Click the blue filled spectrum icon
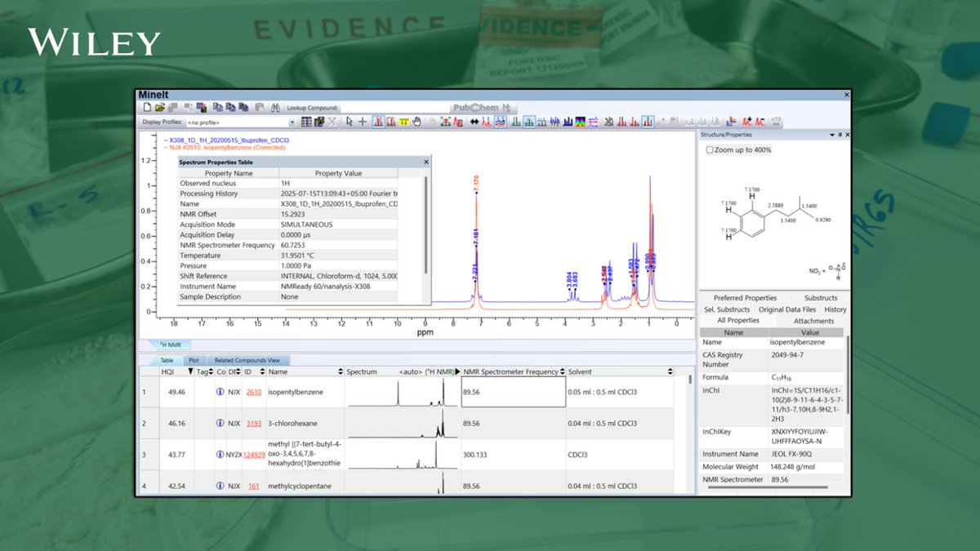The width and height of the screenshot is (980, 551). pos(568,122)
